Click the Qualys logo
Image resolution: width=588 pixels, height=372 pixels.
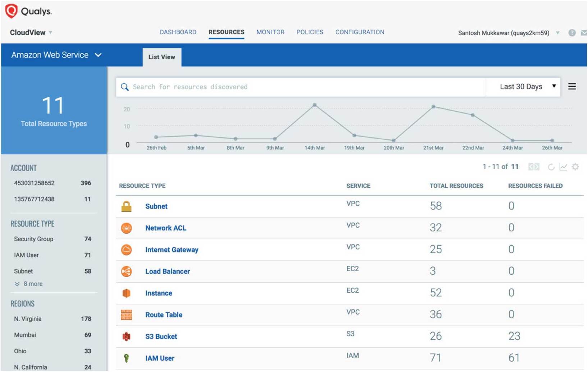(x=28, y=11)
